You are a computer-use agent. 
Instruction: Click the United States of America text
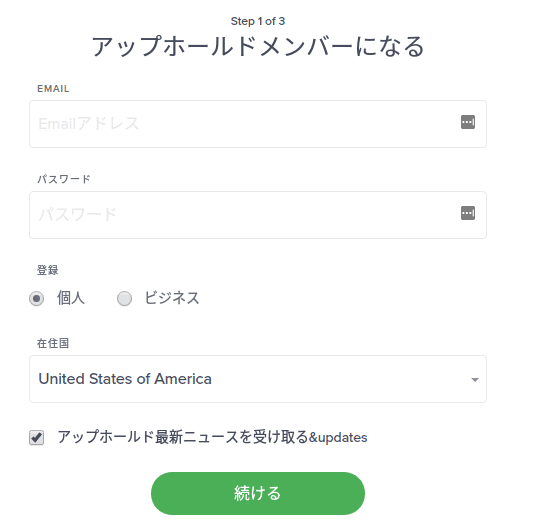pos(125,379)
